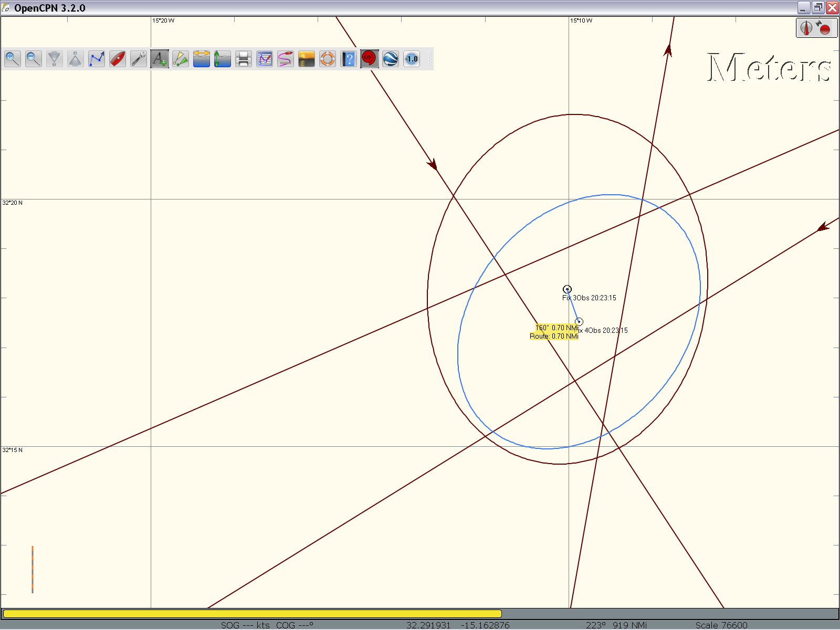Screen dimensions: 840x630
Task: Change color scheme with the sunset icon
Action: [x=307, y=59]
